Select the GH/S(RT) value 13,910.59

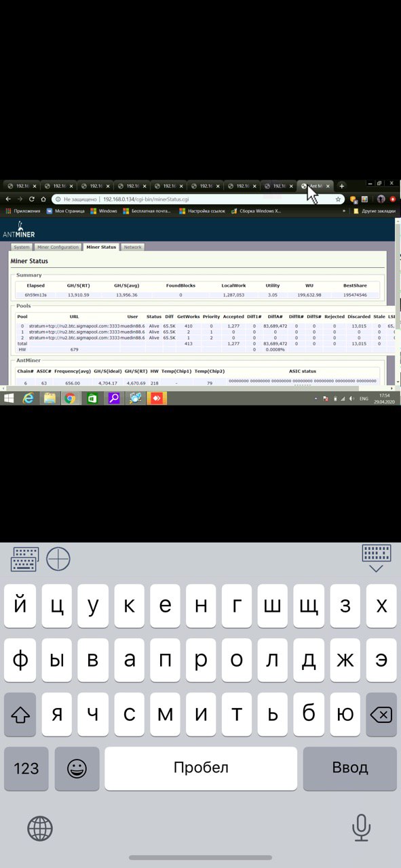coord(78,295)
